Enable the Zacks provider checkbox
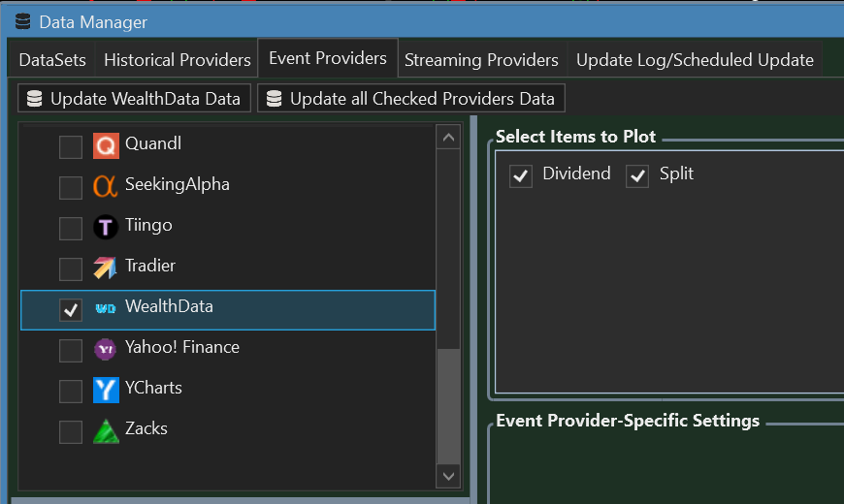This screenshot has width=844, height=504. (x=71, y=431)
